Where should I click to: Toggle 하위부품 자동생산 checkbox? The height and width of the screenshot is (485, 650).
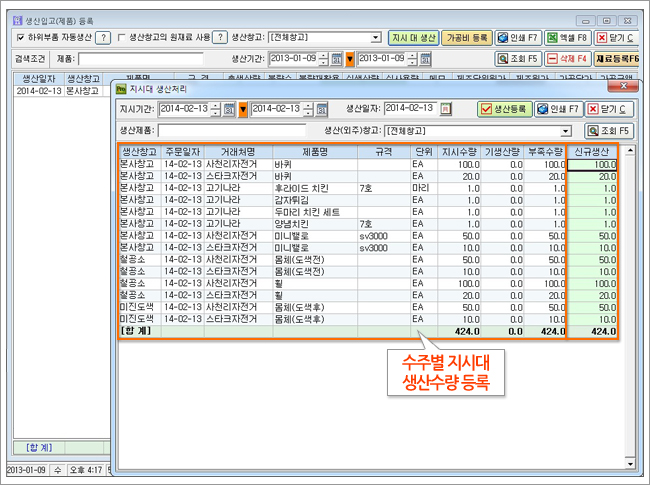pos(20,38)
